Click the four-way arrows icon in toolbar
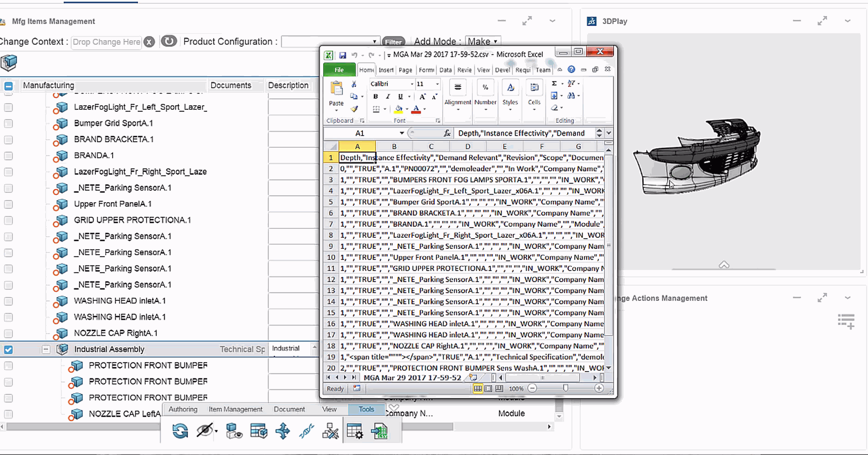This screenshot has height=455, width=868. [282, 431]
